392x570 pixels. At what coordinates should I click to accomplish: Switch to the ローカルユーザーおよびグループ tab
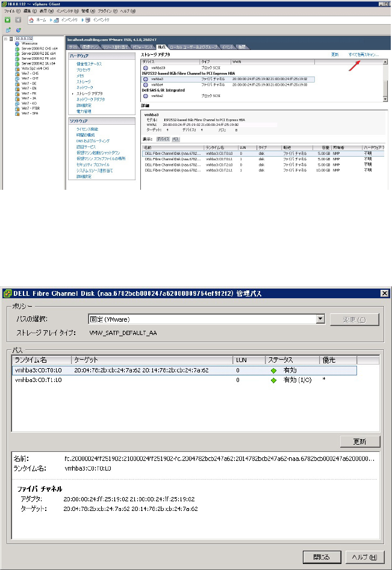(x=194, y=47)
